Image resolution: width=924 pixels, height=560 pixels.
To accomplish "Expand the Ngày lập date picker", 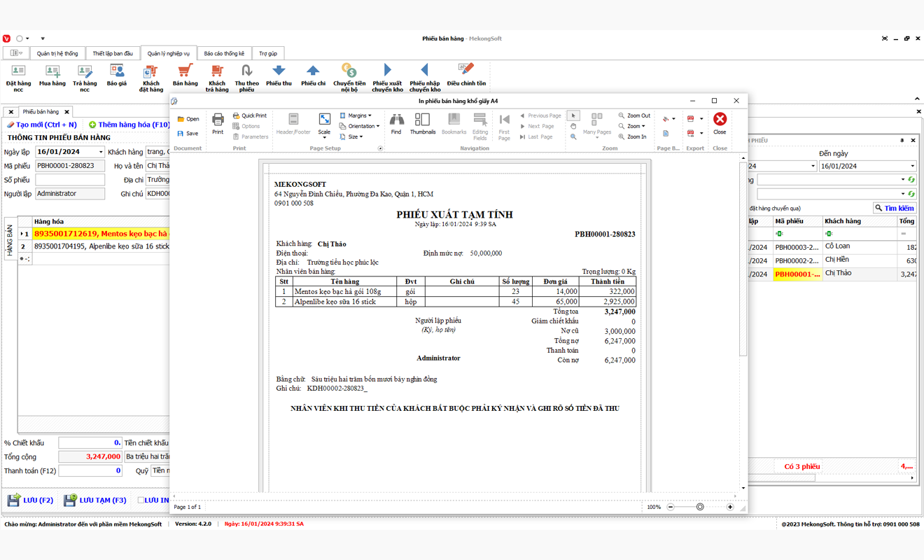I will coord(101,152).
